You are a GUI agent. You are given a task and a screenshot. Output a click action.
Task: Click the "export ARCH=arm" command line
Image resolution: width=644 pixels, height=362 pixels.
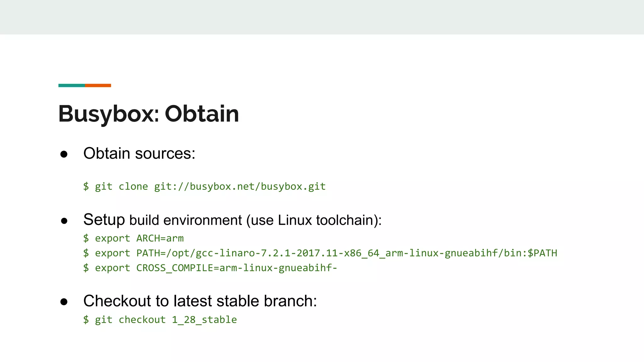pyautogui.click(x=139, y=238)
